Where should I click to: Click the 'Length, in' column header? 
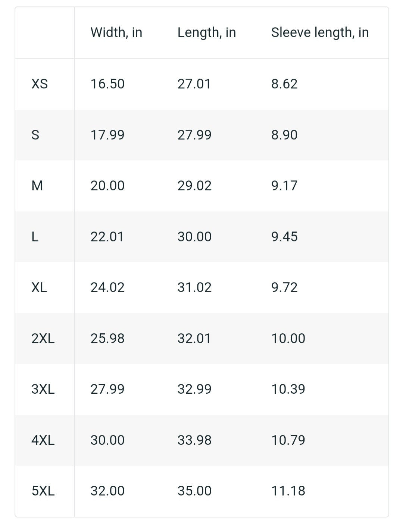tap(207, 32)
